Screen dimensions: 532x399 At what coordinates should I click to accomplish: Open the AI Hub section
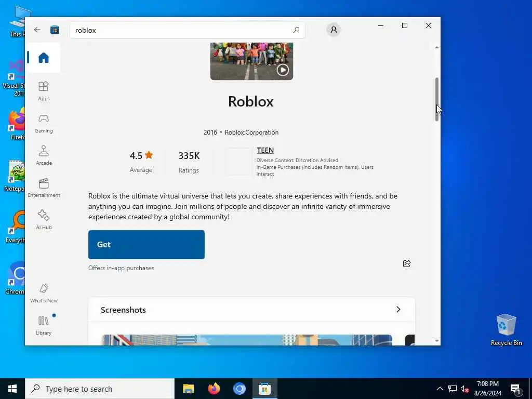(44, 220)
